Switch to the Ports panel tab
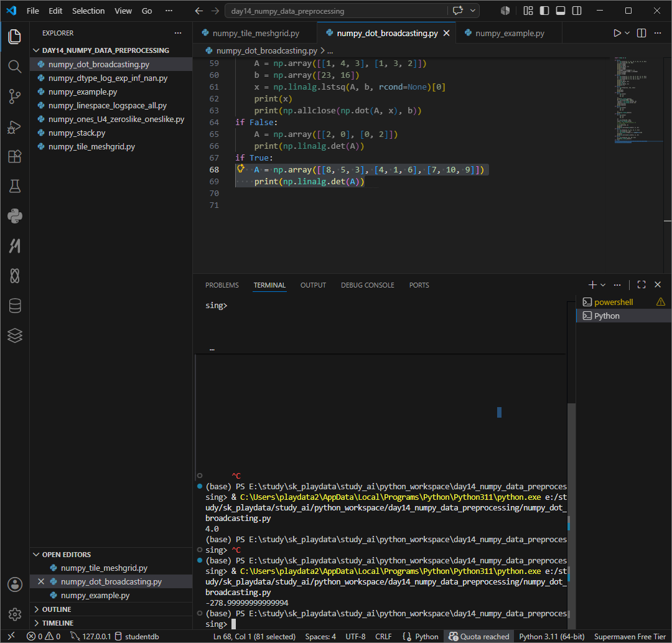Viewport: 672px width, 643px height. pos(419,285)
